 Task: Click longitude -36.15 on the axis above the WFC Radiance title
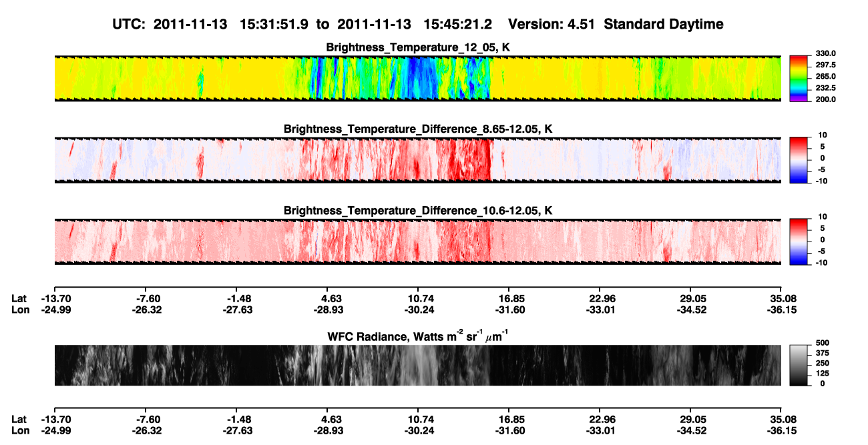coord(781,310)
